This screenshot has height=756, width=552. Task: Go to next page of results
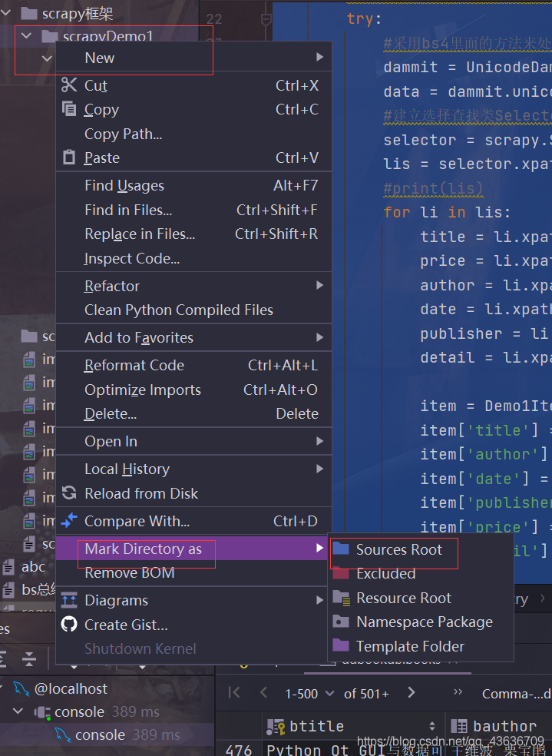click(411, 693)
